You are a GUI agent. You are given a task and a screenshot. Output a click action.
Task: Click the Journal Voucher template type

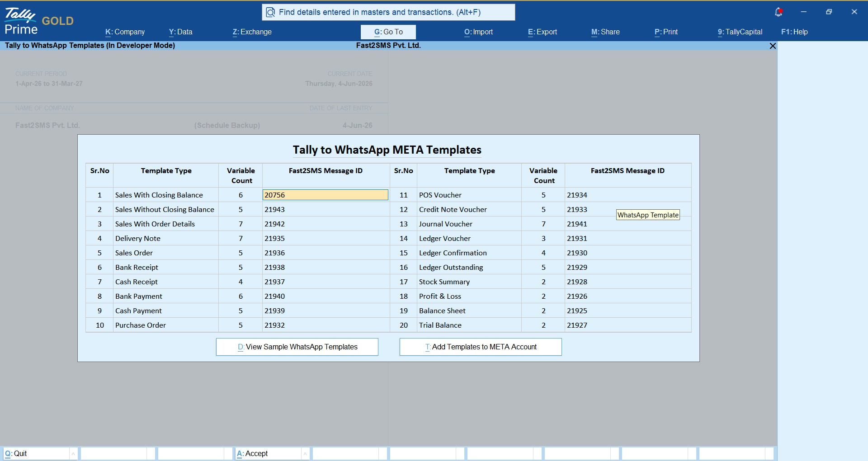pyautogui.click(x=446, y=224)
